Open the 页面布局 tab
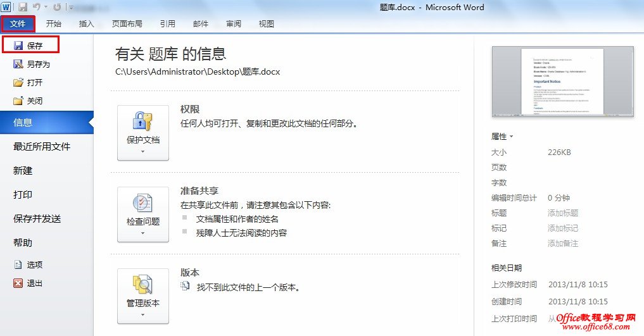Screen dimensions: 644x336 click(x=127, y=24)
